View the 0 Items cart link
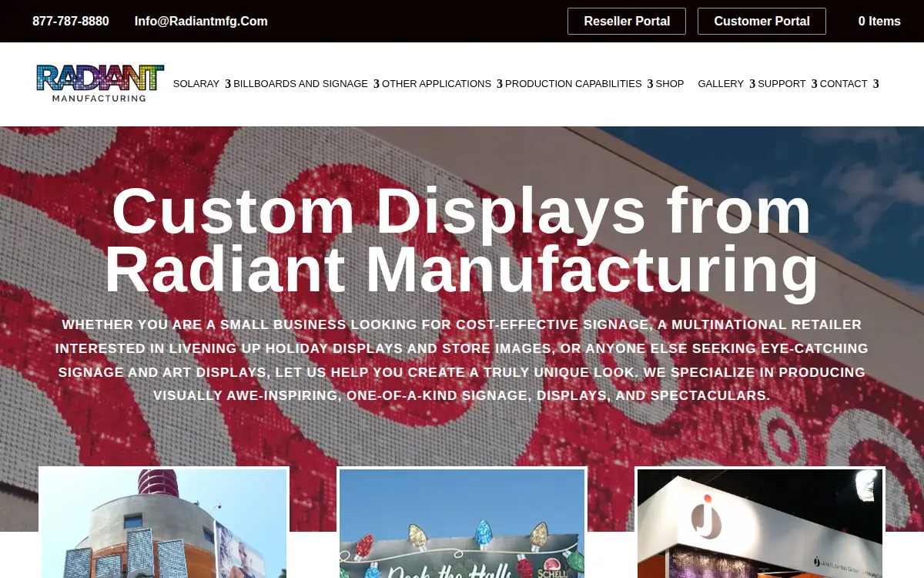 tap(879, 22)
